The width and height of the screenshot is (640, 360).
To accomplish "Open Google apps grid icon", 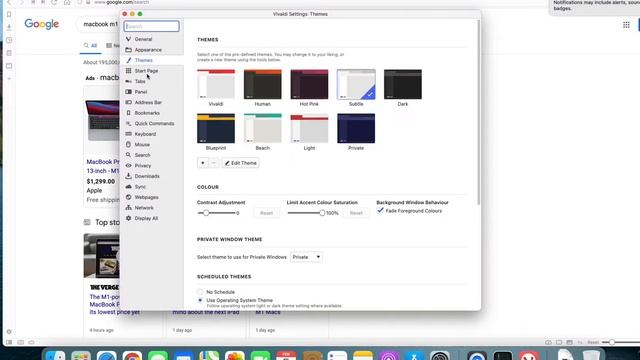I will pos(626,25).
